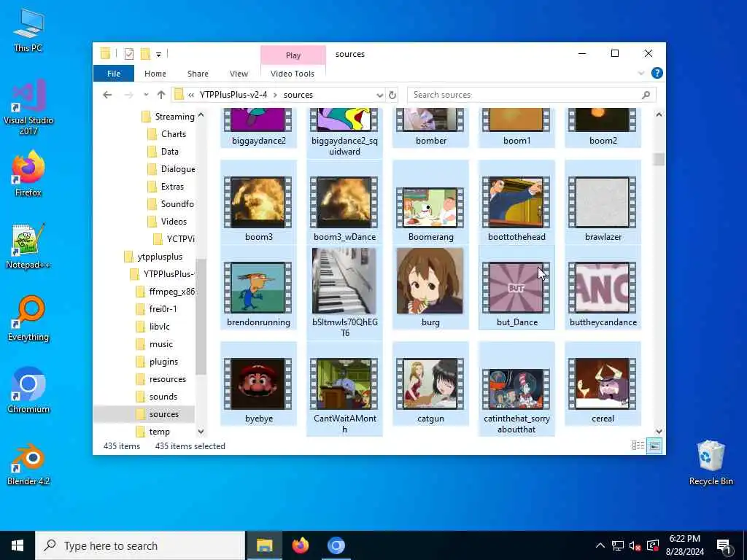The image size is (747, 560).
Task: Click Properties quick access toolbar icon
Action: [x=128, y=54]
